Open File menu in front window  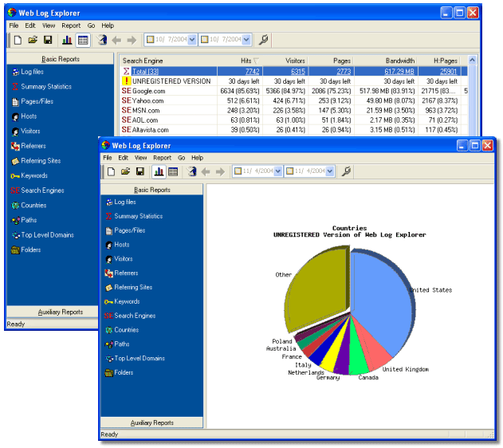click(x=107, y=158)
